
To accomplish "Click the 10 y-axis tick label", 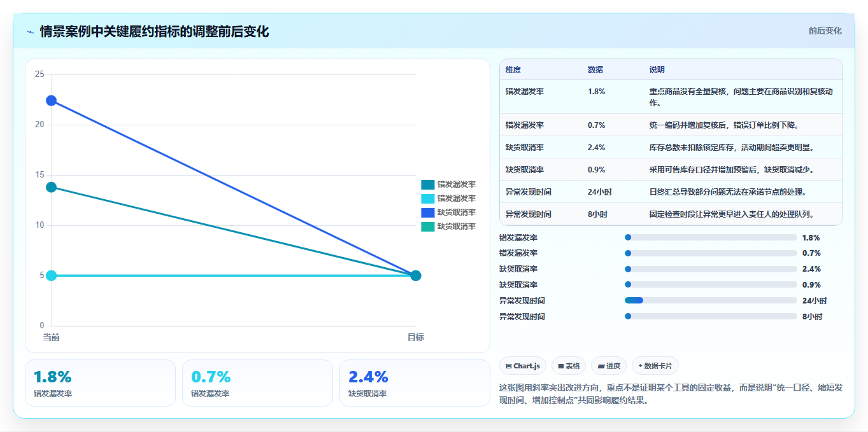I will 39,225.
